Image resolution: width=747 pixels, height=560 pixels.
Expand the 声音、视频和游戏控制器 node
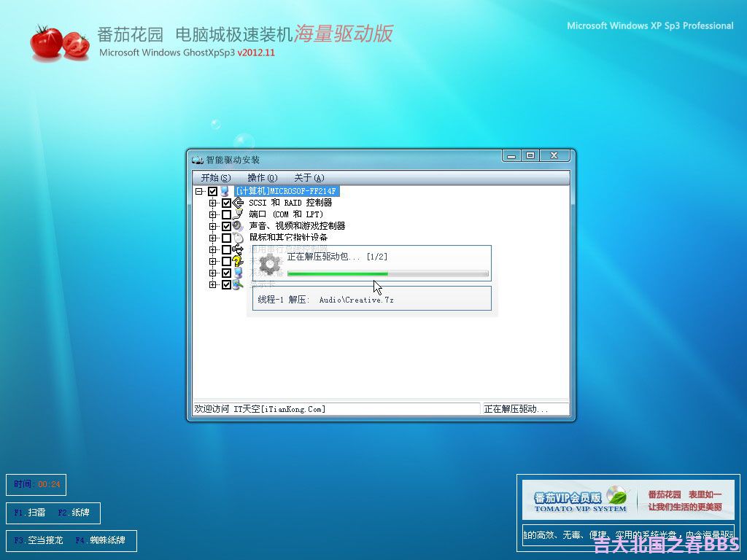coord(212,226)
